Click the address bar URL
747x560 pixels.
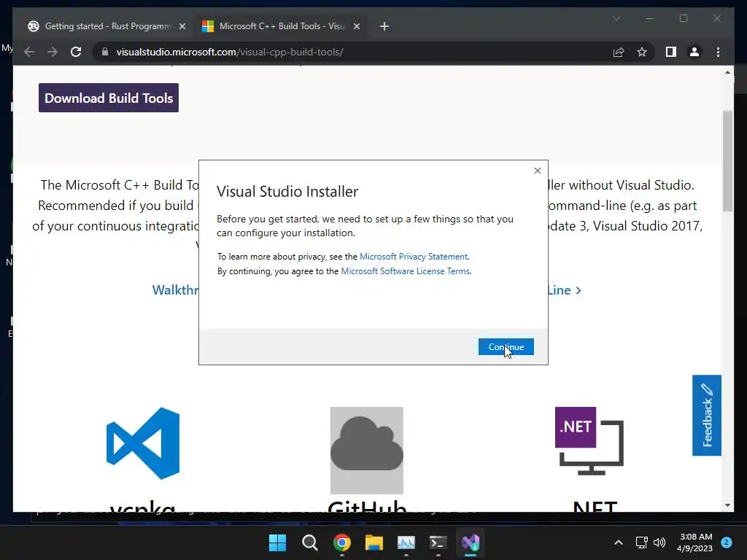230,52
